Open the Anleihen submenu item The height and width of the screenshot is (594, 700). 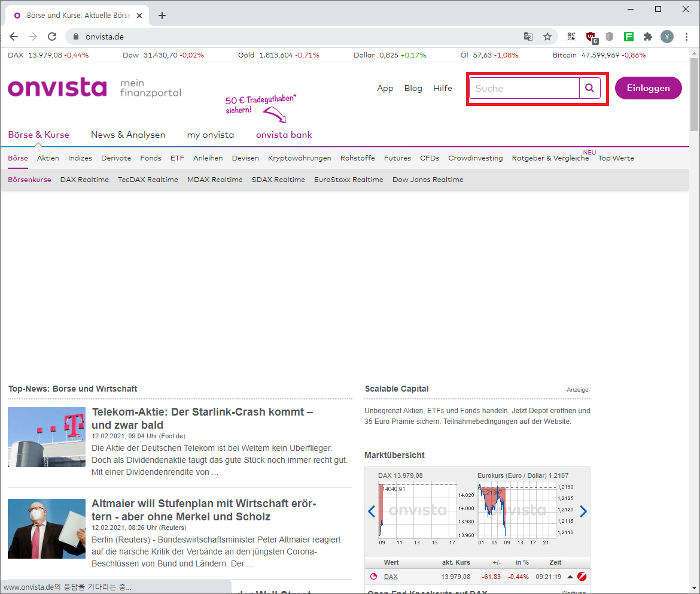pyautogui.click(x=208, y=157)
